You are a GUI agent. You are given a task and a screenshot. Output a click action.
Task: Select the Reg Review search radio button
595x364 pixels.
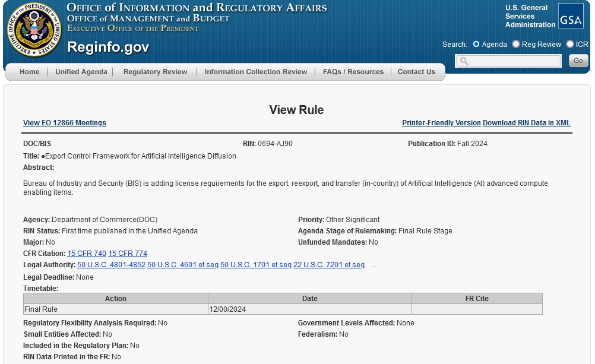(515, 44)
